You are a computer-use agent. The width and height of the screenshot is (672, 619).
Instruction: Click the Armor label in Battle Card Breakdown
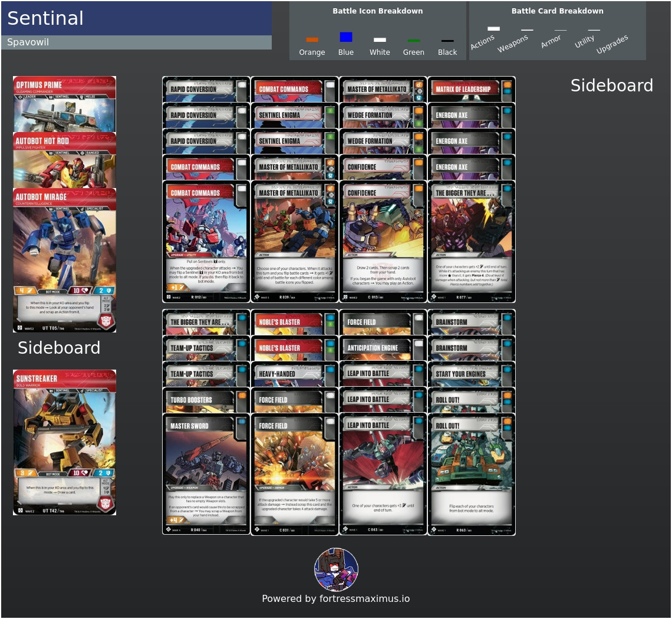[551, 42]
